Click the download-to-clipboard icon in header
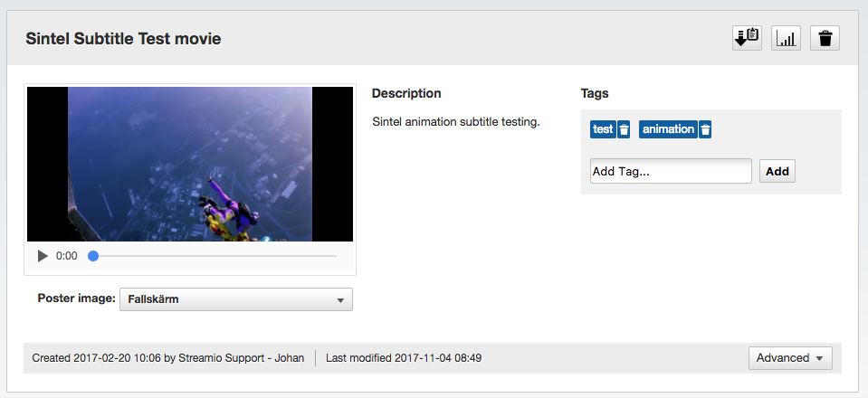 coord(747,38)
